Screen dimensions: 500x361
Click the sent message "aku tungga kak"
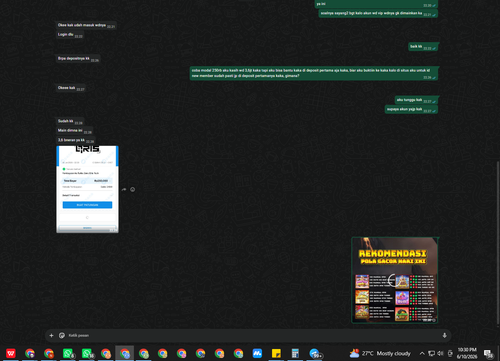click(x=416, y=100)
